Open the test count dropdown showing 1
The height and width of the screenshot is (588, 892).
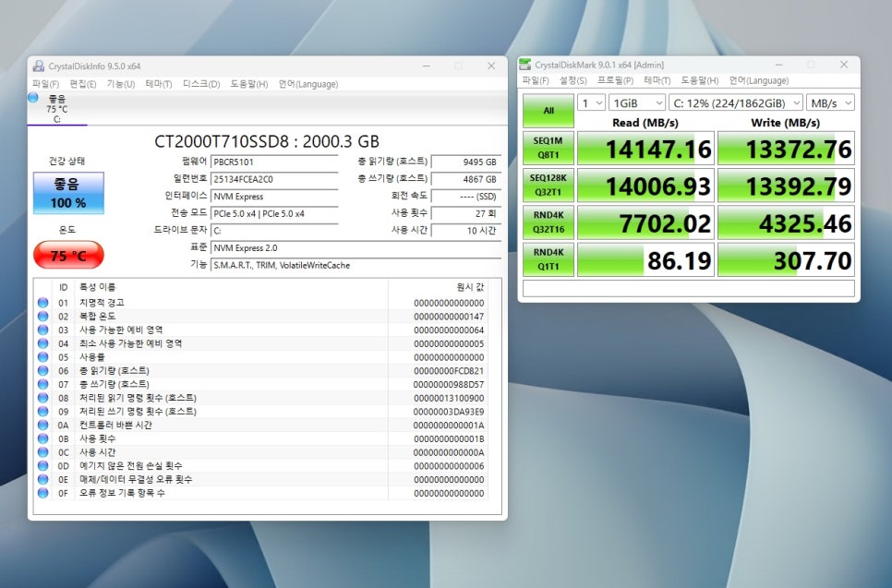(591, 103)
